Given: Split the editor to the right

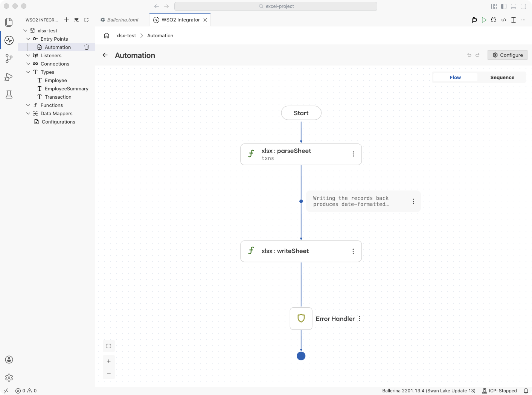Looking at the screenshot, I should (x=514, y=20).
